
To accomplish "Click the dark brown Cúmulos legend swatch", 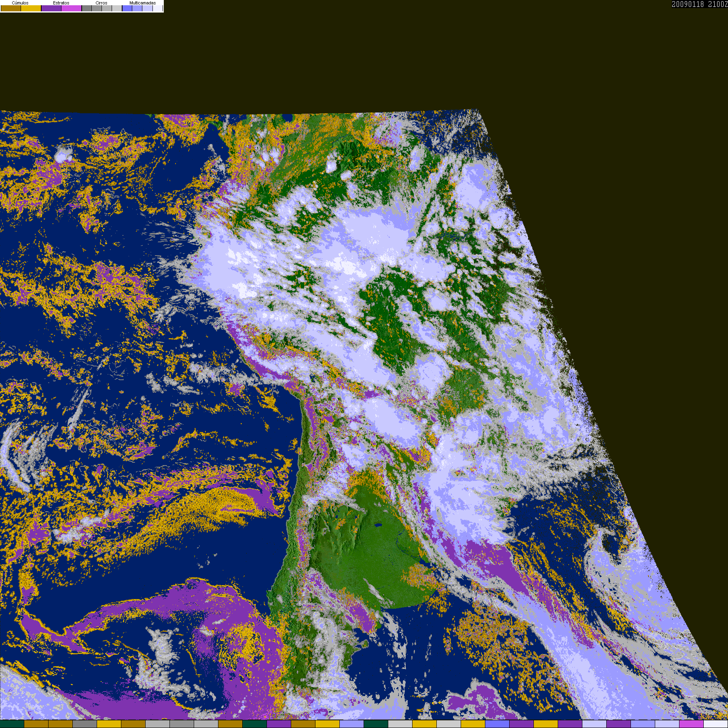I will [x=11, y=8].
